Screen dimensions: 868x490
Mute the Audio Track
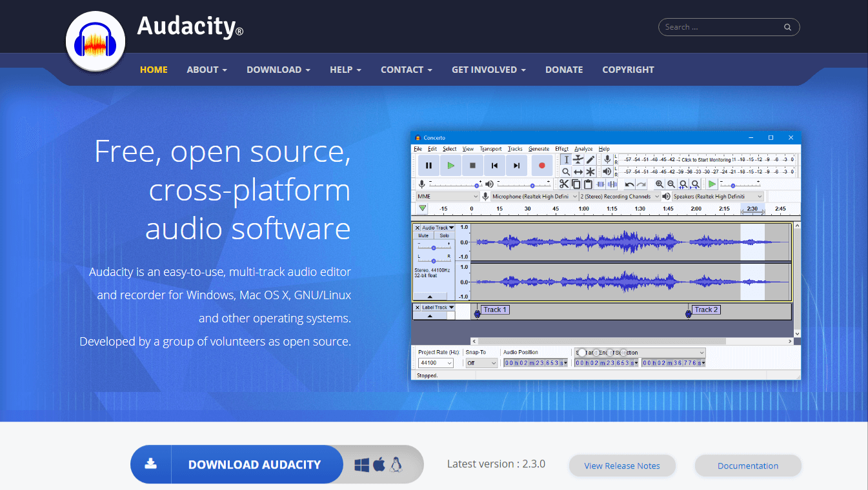[x=423, y=236]
